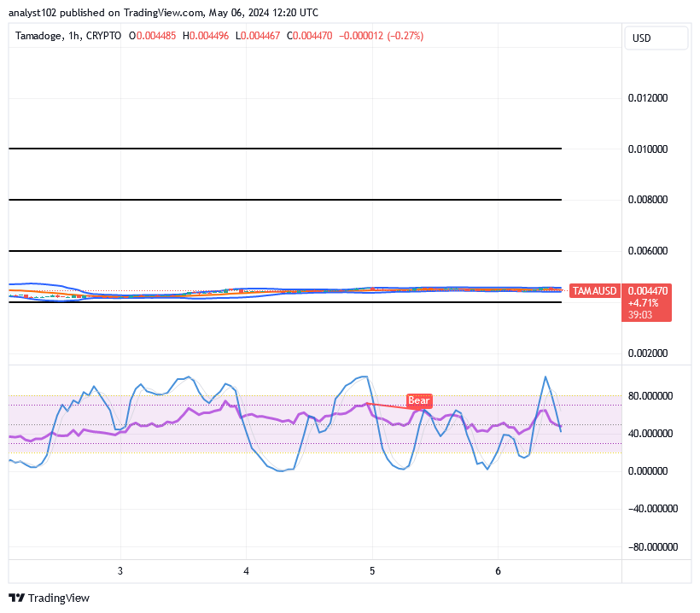Click the Tamadoge, 1h, CRYPTO title
The height and width of the screenshot is (613, 700).
point(68,36)
